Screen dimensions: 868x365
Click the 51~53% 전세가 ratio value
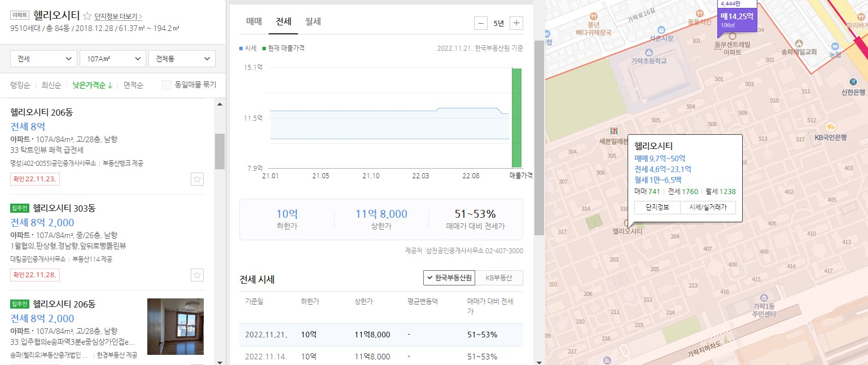pos(475,214)
